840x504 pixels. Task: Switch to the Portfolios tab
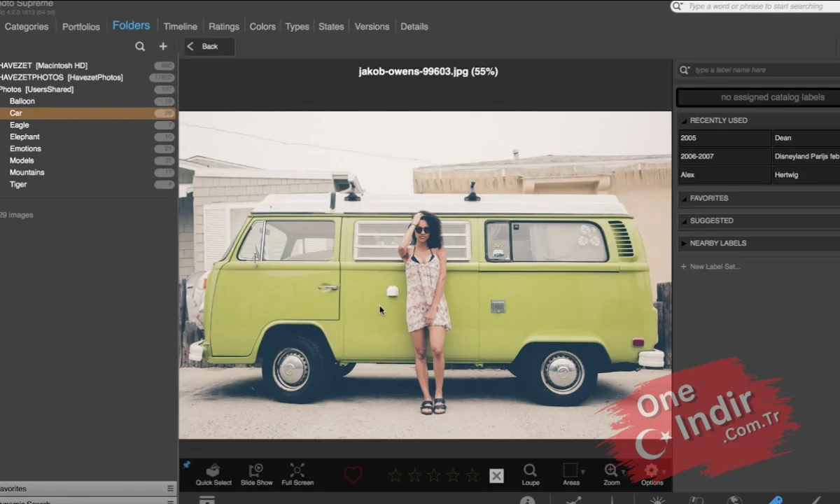point(81,27)
